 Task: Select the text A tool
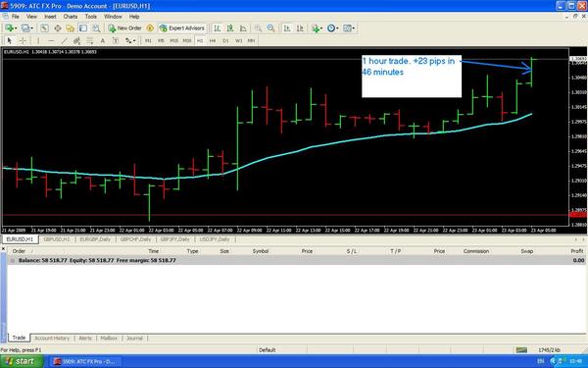(102, 40)
